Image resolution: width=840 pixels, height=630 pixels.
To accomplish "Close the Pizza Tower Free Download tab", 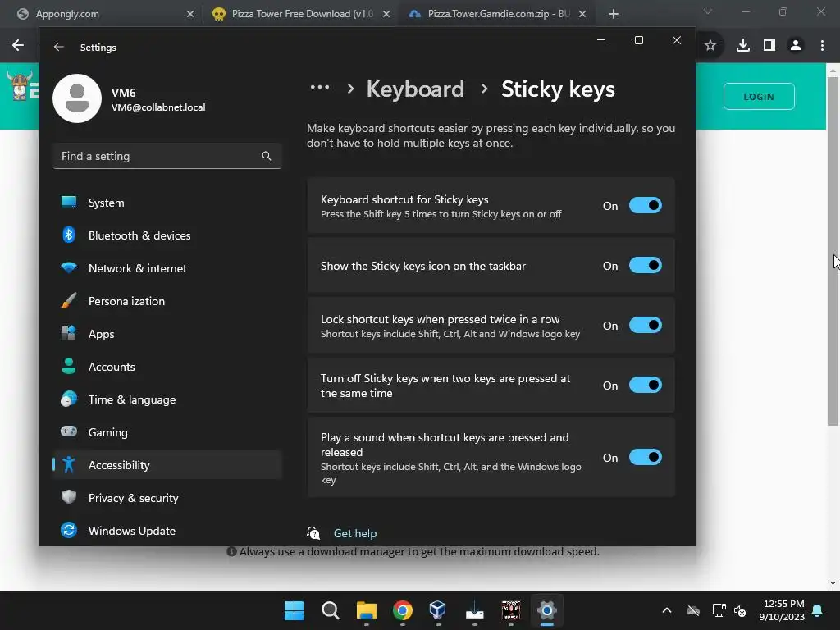I will click(x=386, y=14).
